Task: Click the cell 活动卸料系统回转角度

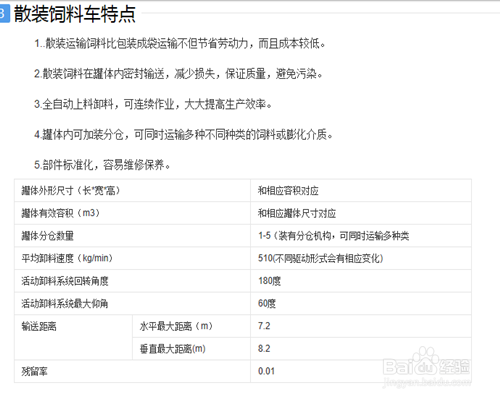Action: click(x=132, y=281)
